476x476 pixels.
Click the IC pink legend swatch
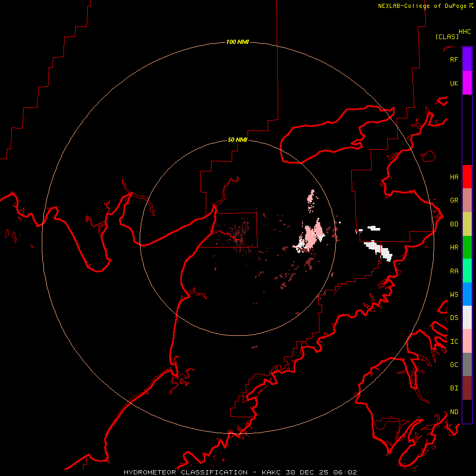467,341
